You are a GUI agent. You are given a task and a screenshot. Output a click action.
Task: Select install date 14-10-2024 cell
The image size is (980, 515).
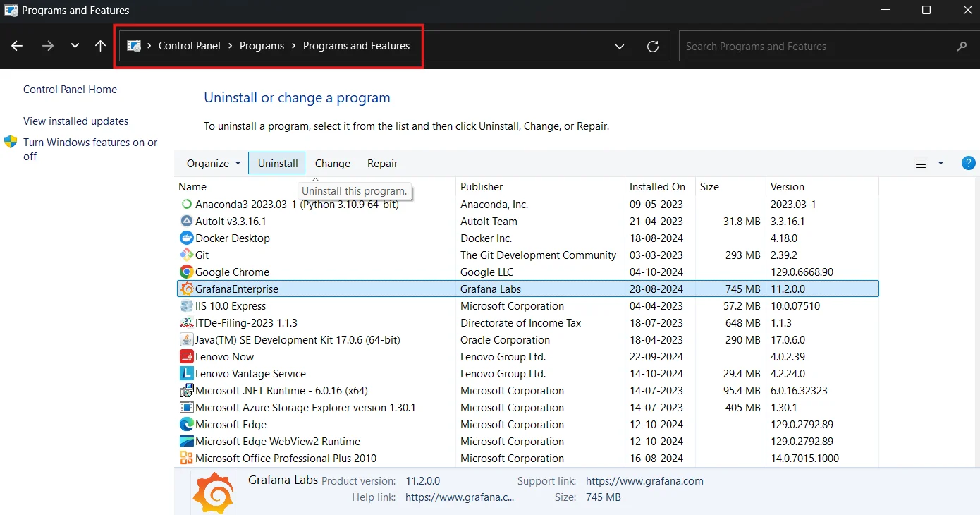point(656,374)
